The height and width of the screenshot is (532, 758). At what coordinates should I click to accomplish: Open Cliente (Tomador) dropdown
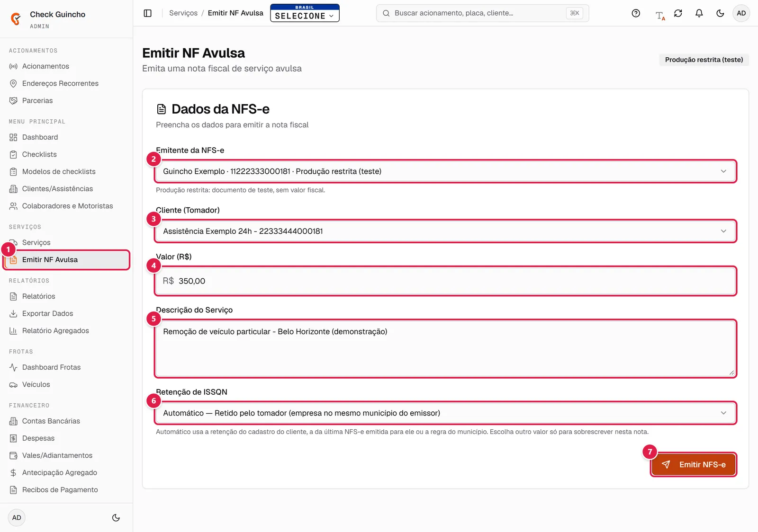tap(445, 231)
